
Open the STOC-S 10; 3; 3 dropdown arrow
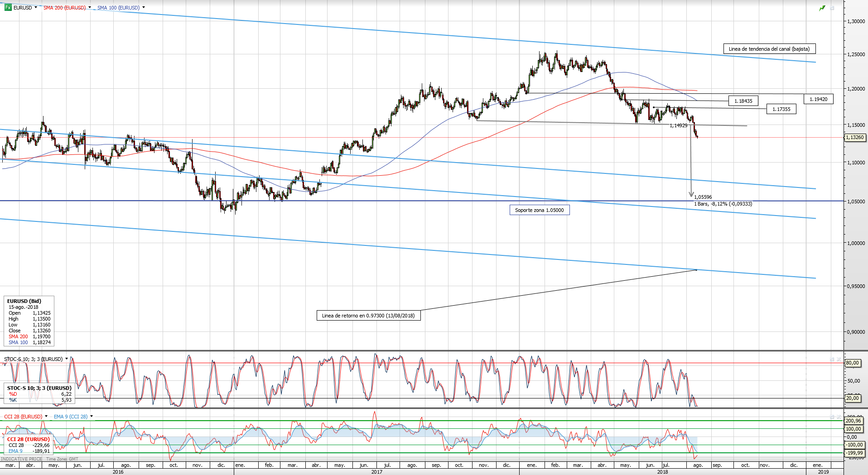click(67, 359)
